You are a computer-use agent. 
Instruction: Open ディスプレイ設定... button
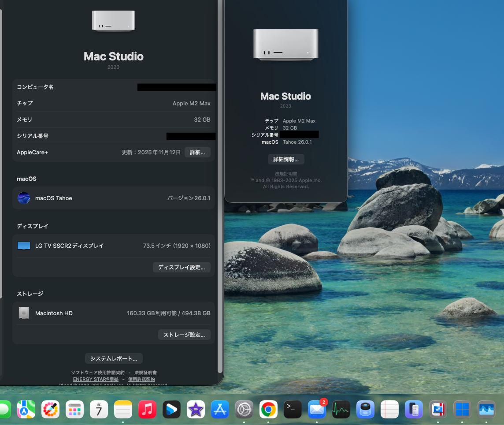click(182, 267)
